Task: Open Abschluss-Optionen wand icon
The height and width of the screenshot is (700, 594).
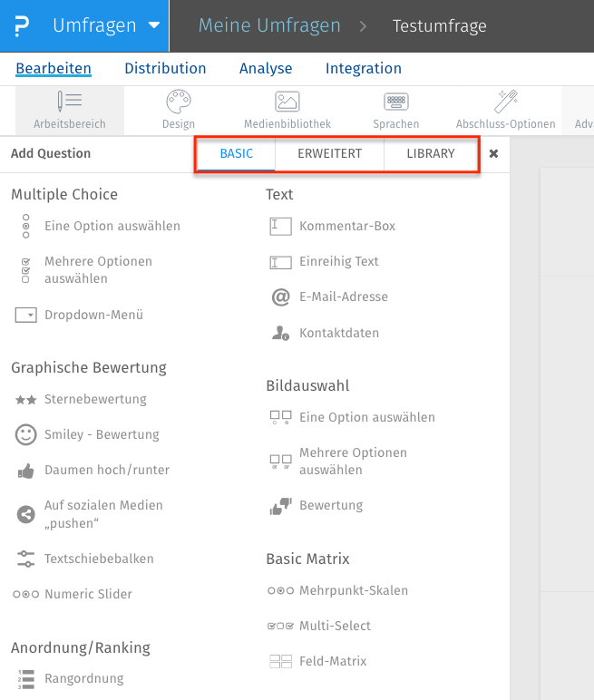Action: tap(505, 102)
